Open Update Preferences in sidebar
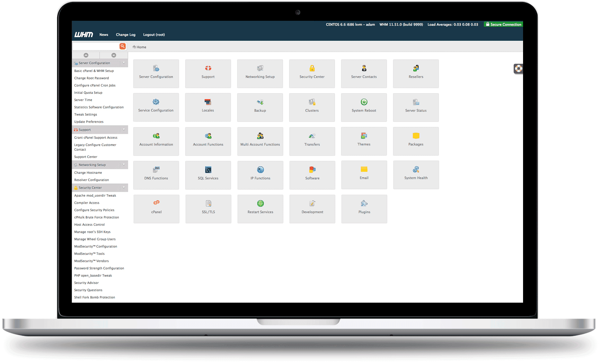Screen dimensions: 601x364 click(x=89, y=122)
